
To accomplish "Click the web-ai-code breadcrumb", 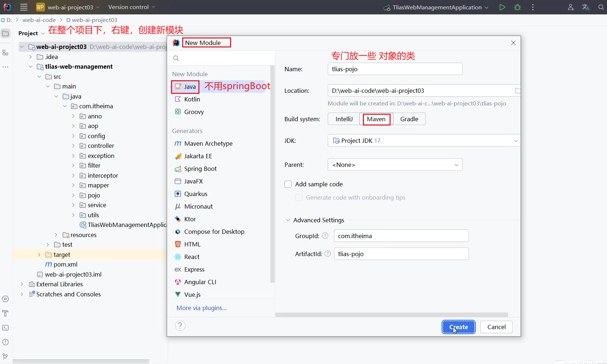I will coord(39,20).
